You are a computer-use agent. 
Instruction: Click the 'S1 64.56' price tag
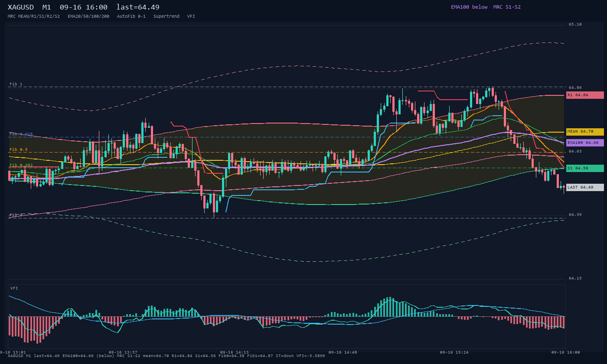(x=585, y=168)
